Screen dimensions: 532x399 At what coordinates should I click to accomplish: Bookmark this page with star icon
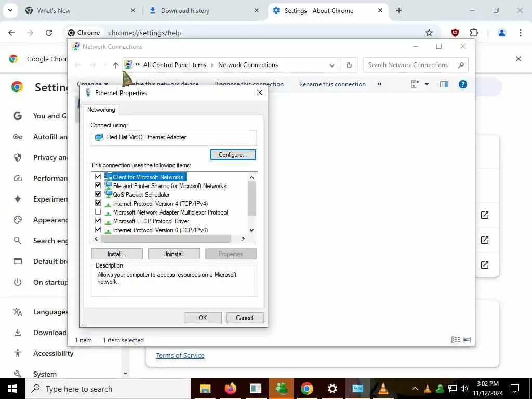click(429, 33)
